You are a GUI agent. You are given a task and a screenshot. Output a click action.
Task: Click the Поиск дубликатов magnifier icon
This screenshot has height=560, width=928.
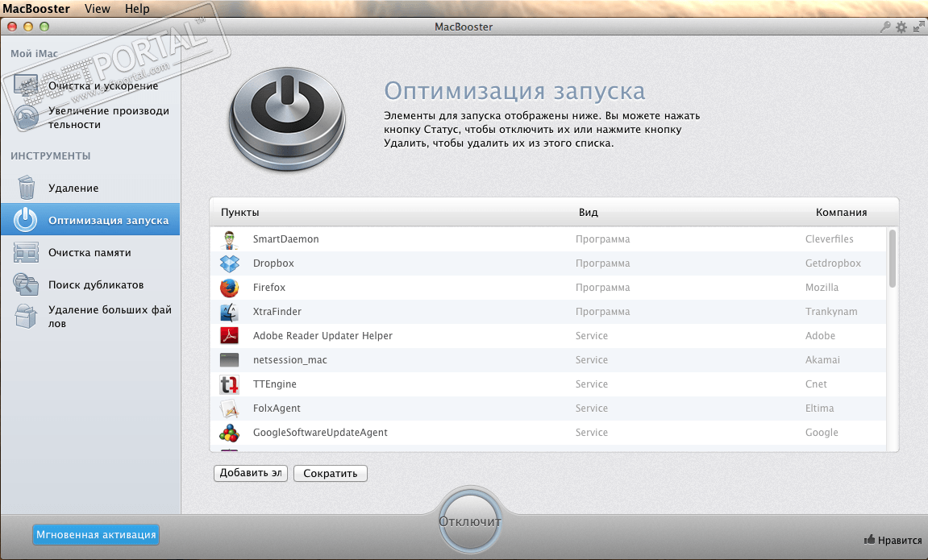click(x=26, y=284)
